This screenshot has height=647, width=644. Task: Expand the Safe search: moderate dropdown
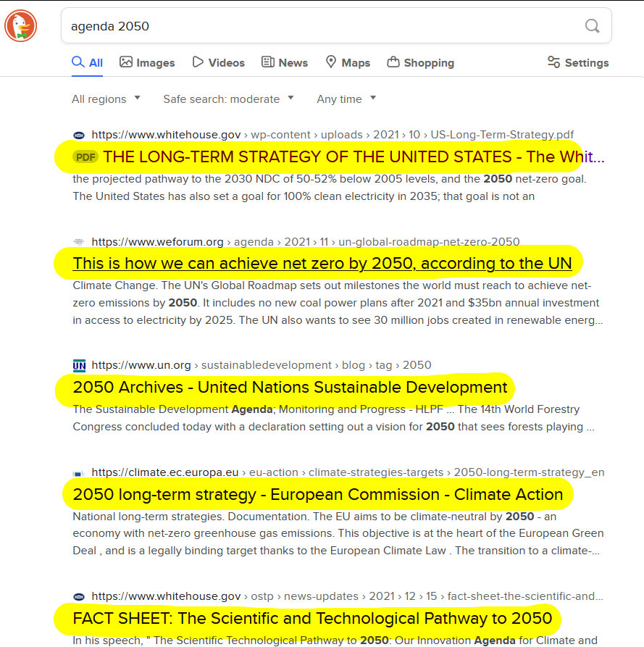pos(229,99)
